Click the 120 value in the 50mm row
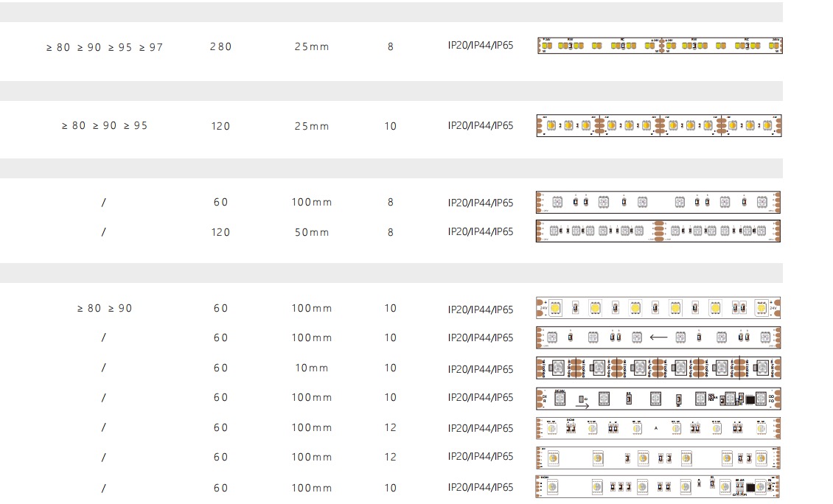This screenshot has width=833, height=504. (220, 232)
